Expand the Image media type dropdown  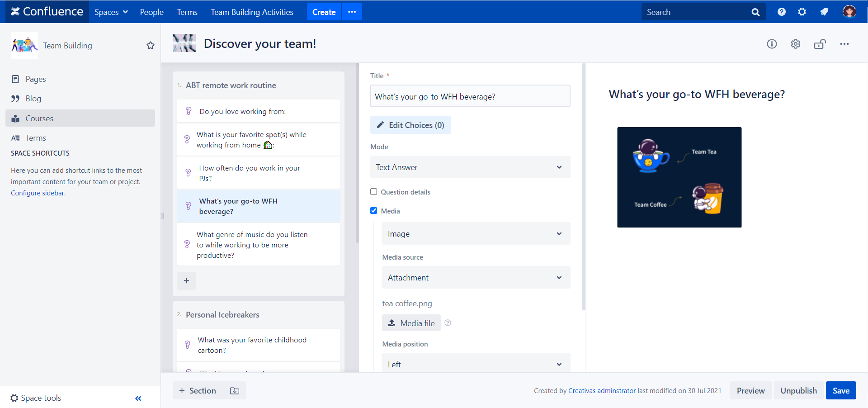point(476,234)
